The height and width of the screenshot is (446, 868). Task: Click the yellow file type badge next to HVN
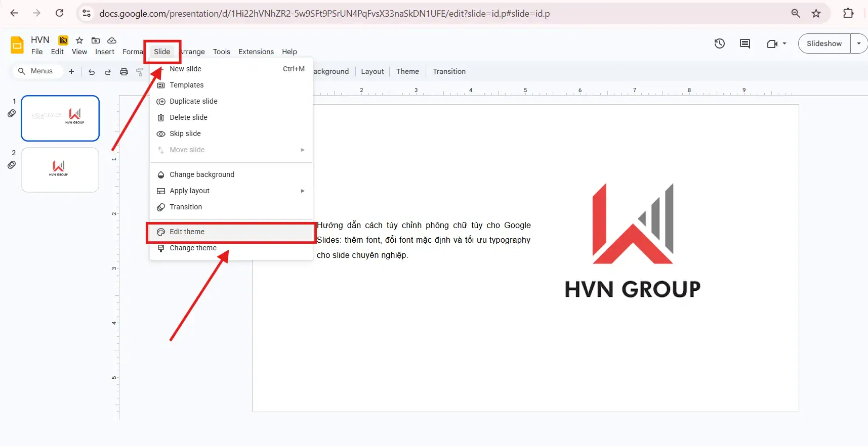tap(63, 40)
